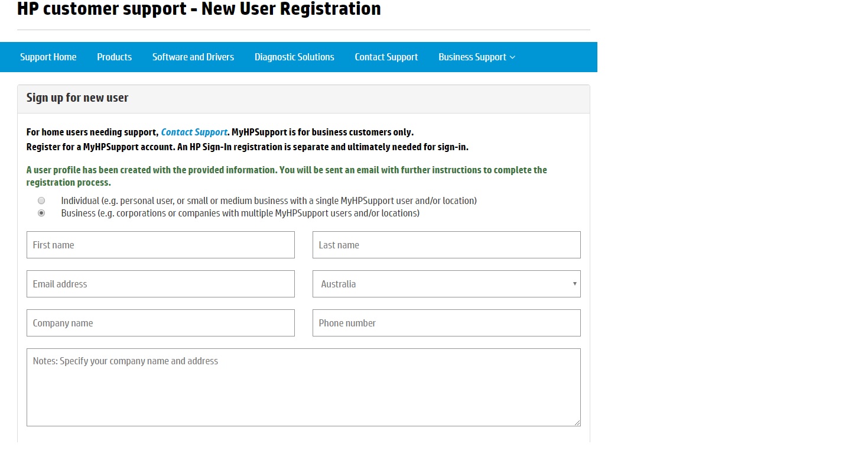868x466 pixels.
Task: Click the Last name input field
Action: click(x=446, y=244)
